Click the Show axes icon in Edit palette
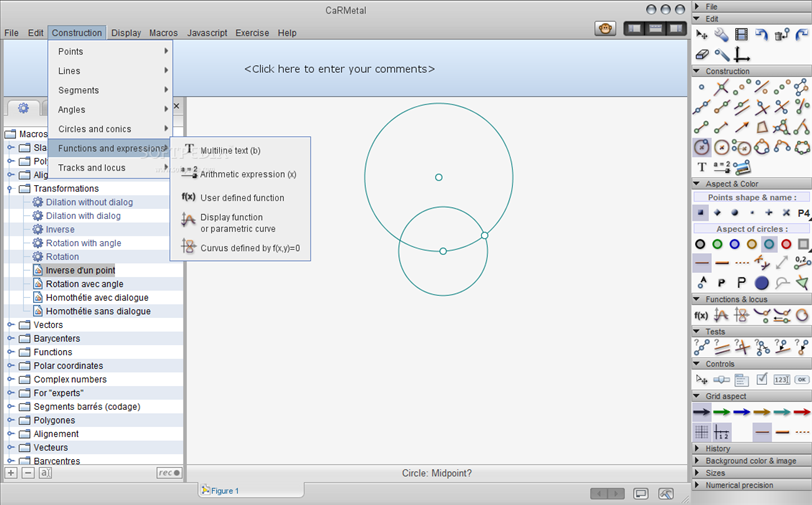Screen dimensions: 812x505 pyautogui.click(x=742, y=54)
